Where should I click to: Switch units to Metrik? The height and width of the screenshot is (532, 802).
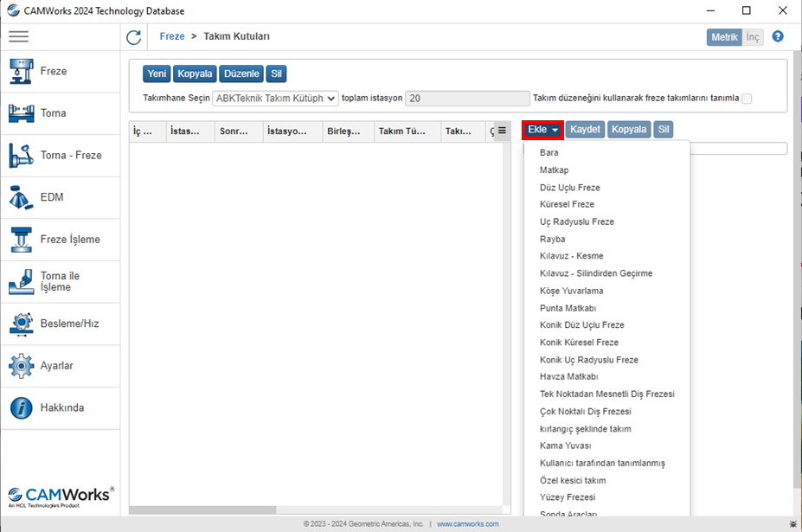point(723,37)
